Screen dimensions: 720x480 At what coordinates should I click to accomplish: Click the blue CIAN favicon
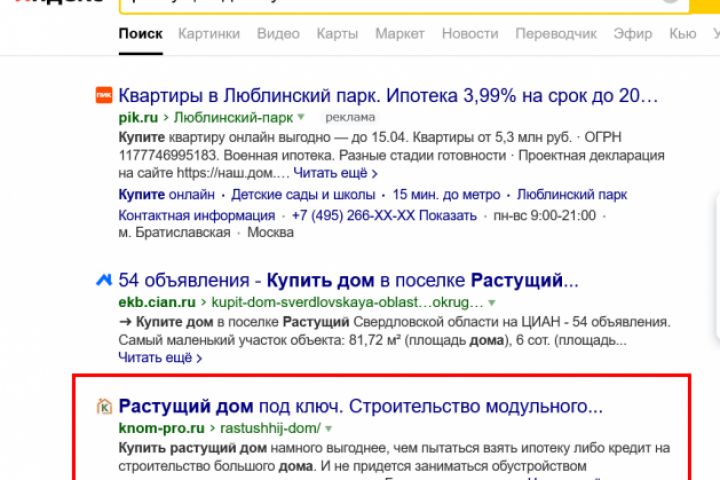tap(104, 279)
